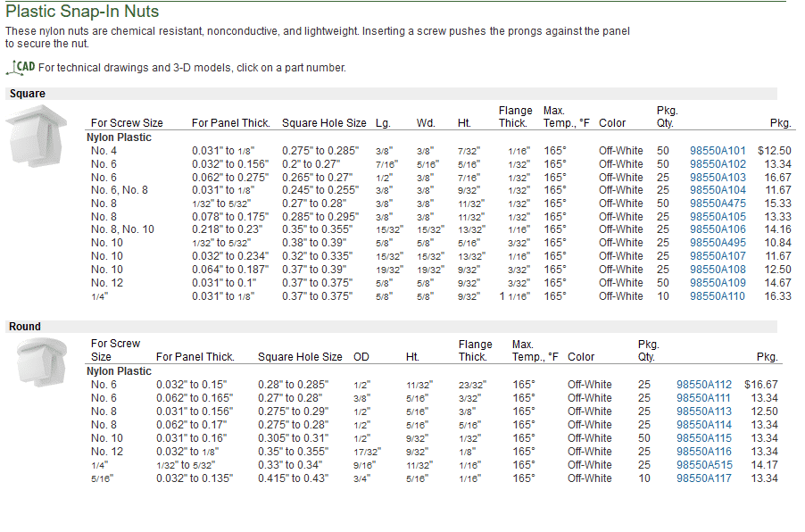This screenshot has width=805, height=532.
Task: Open part 98550A117 for 5/16" screw
Action: [x=703, y=478]
